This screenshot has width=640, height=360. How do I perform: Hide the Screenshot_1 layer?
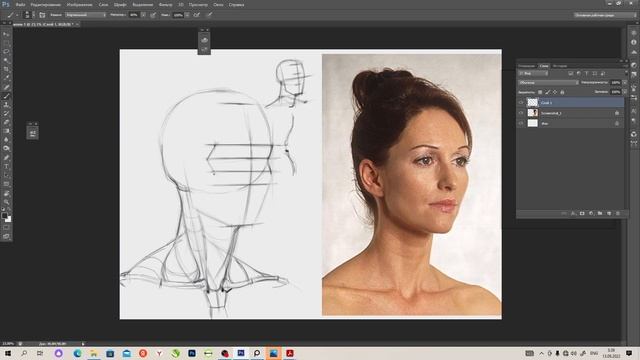coord(521,113)
